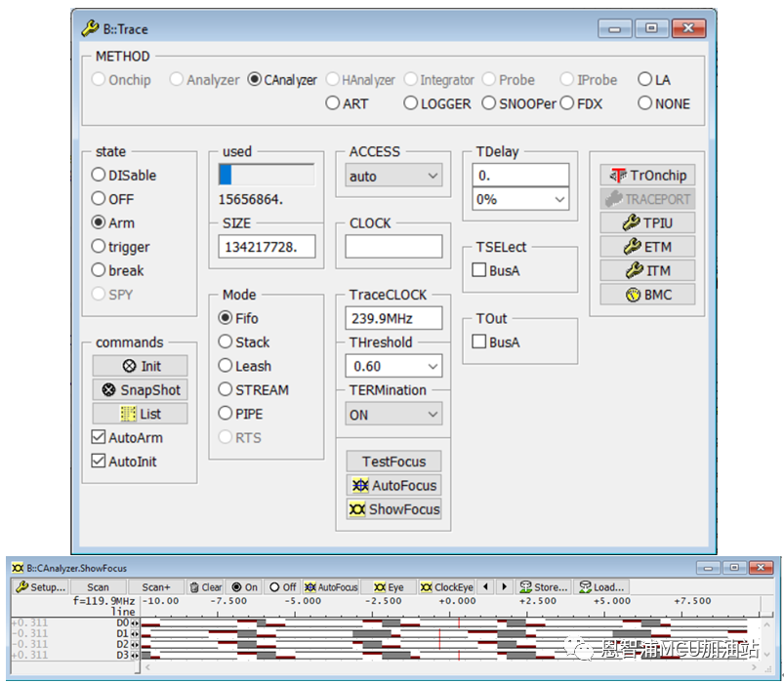Viewport: 784px width, 683px height.
Task: Click the SIZE input field
Action: click(267, 247)
